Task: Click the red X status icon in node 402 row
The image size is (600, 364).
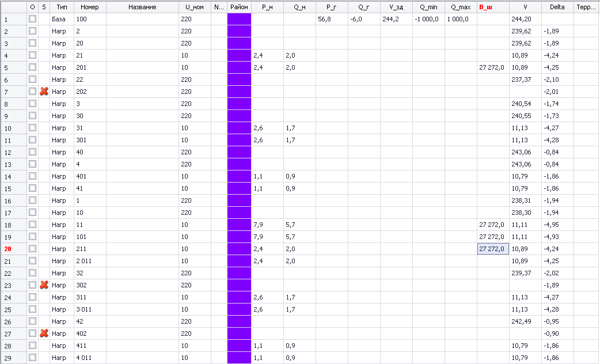Action: [x=44, y=333]
